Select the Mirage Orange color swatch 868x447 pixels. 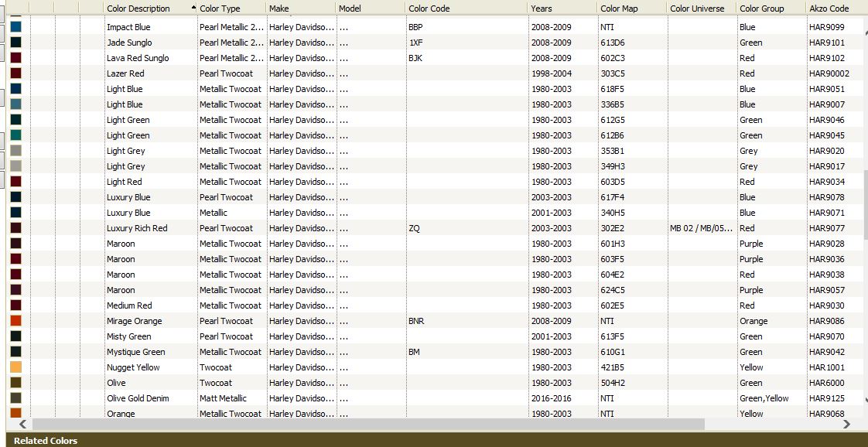click(x=15, y=321)
